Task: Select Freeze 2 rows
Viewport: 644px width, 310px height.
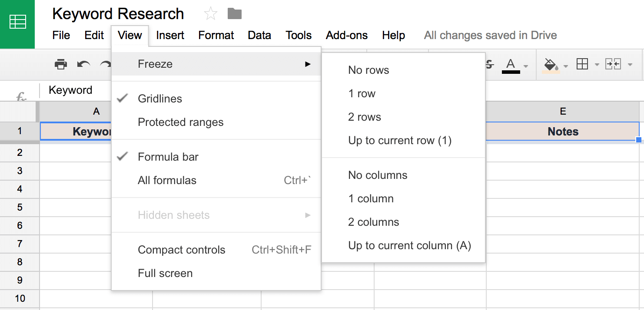Action: click(364, 116)
